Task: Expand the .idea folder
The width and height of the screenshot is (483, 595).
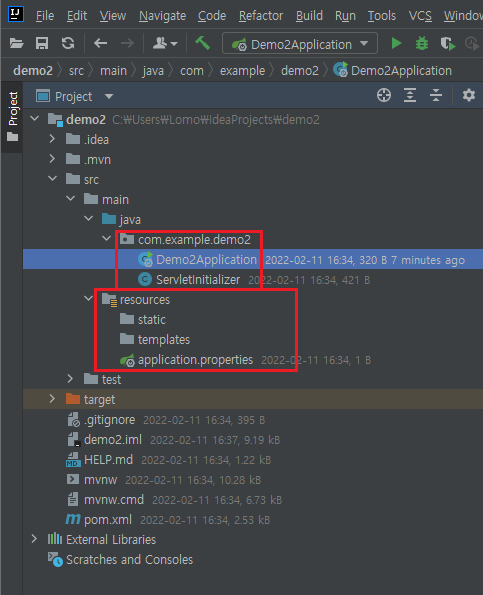Action: pos(52,139)
